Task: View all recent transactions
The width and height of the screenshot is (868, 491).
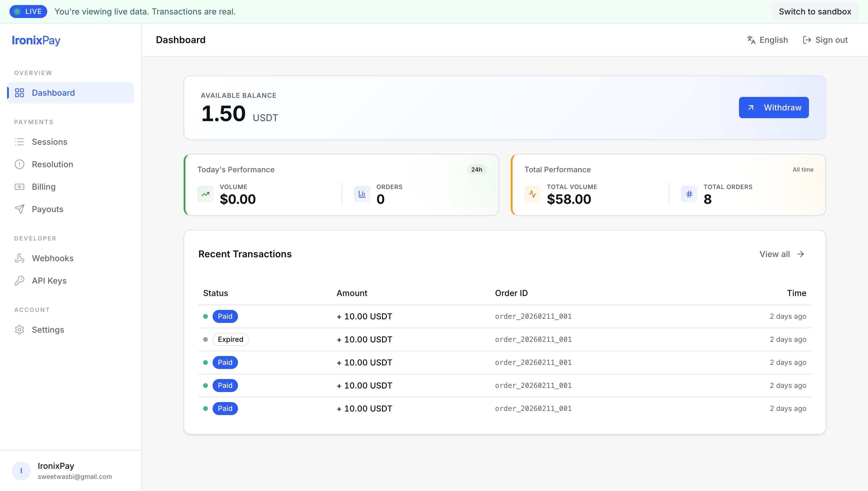Action: point(782,254)
